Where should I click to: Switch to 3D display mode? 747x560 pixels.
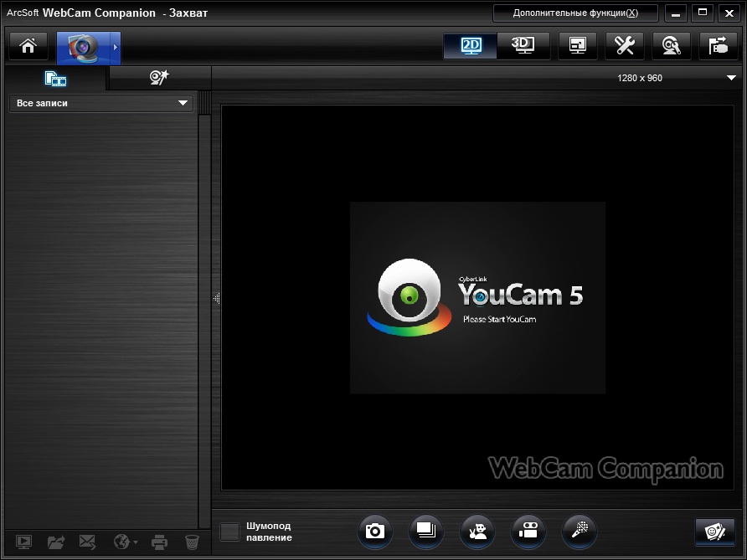pos(523,46)
